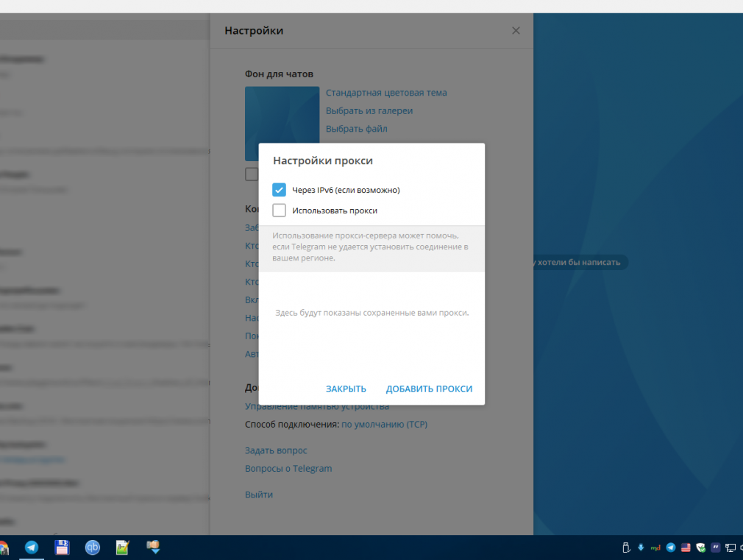Open the handshake download taskbar app
This screenshot has width=743, height=560.
(153, 547)
